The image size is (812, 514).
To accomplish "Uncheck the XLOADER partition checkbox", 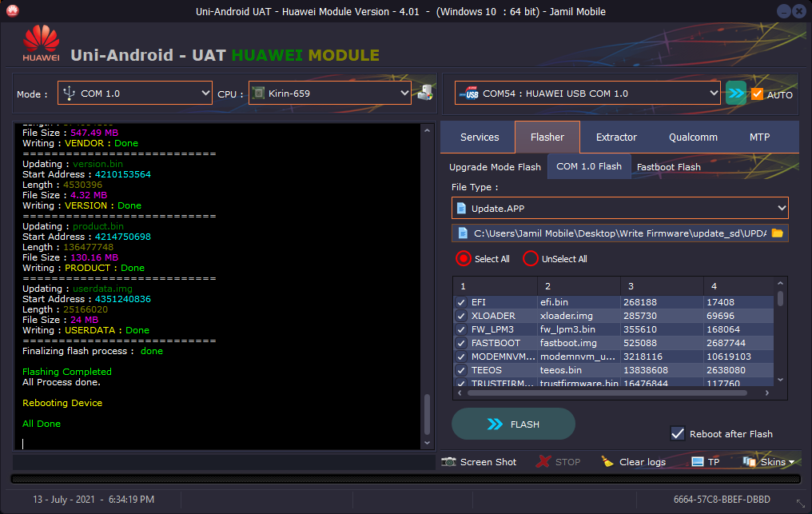I will [x=461, y=316].
